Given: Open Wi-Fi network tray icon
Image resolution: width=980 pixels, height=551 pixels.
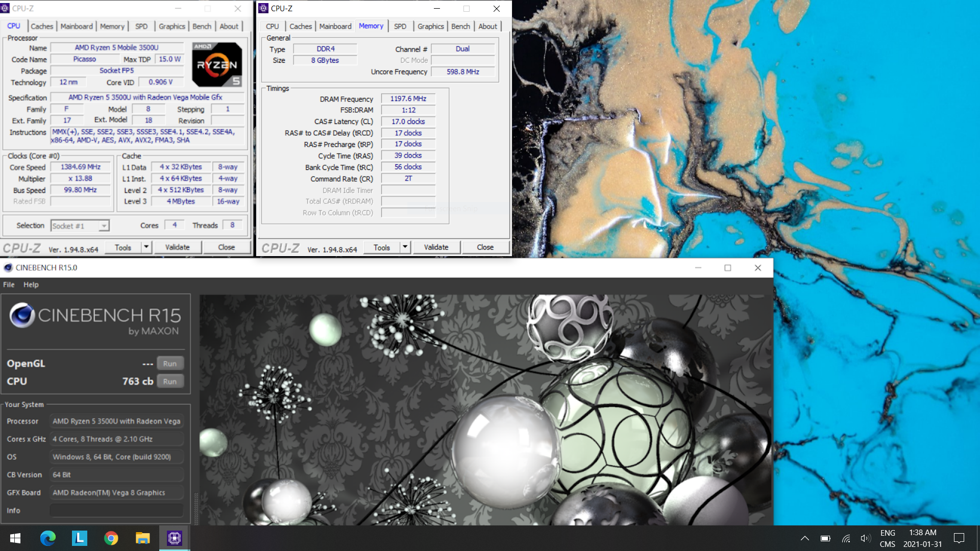Looking at the screenshot, I should (846, 538).
